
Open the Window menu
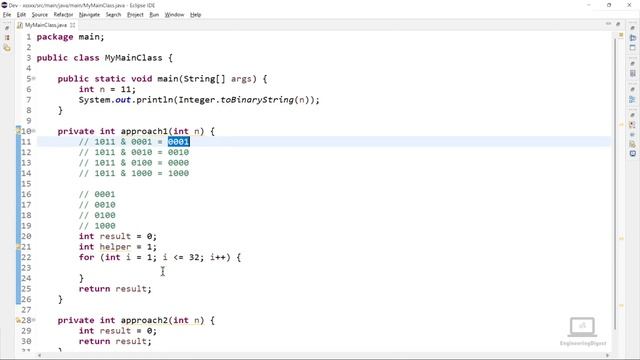click(174, 15)
